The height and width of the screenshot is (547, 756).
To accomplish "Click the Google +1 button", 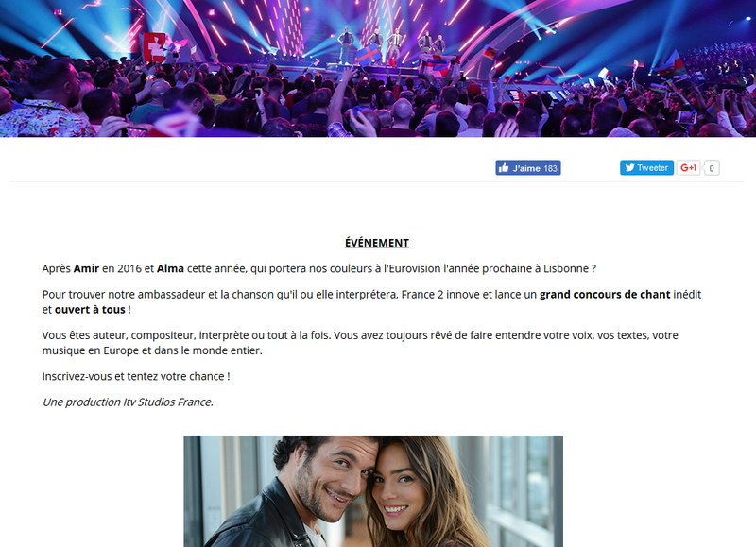I will 688,168.
